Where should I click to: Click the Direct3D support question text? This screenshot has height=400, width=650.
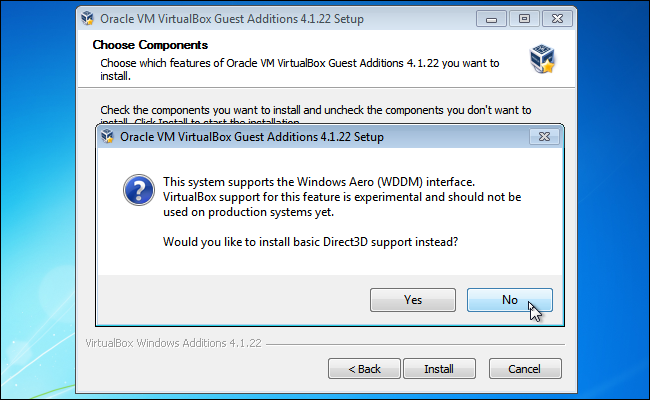point(310,242)
